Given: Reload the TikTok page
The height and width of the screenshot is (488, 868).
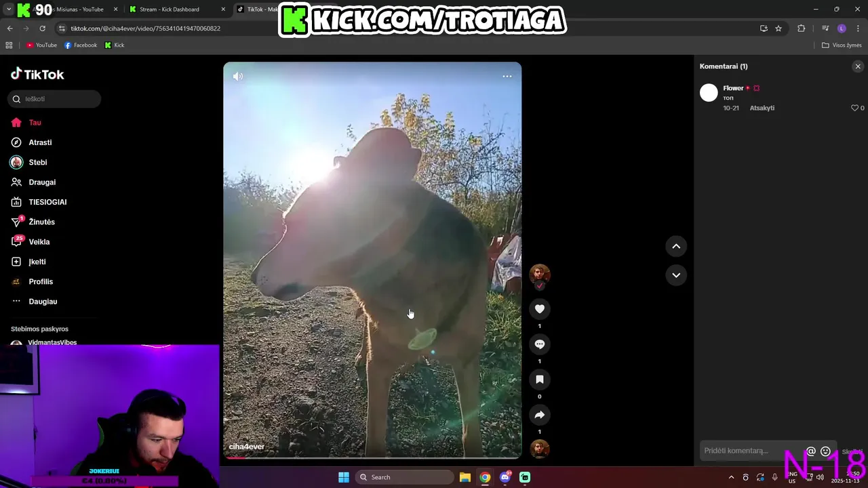Looking at the screenshot, I should coord(42,28).
